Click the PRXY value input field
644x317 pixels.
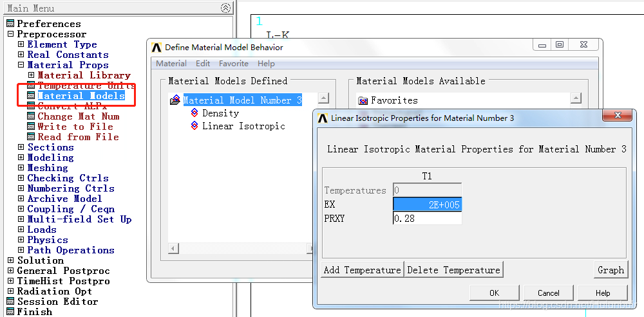[427, 219]
